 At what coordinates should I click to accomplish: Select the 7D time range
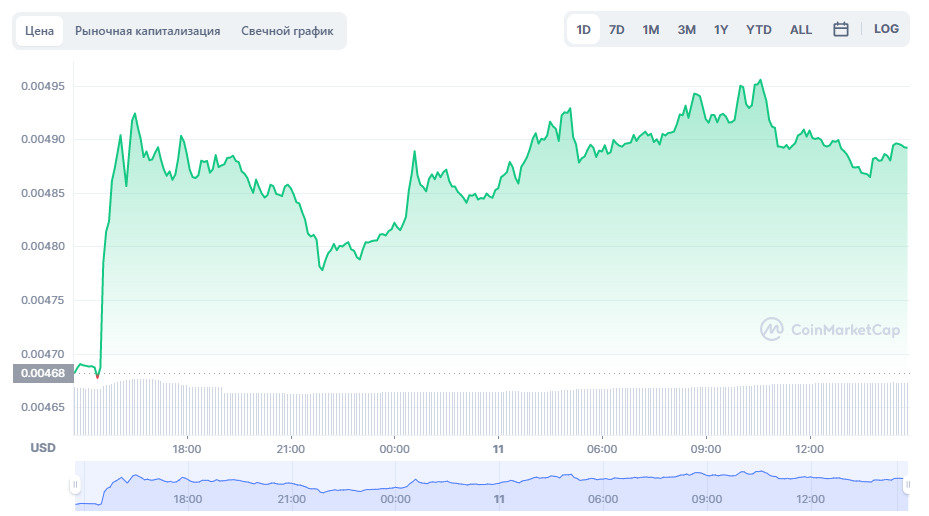(x=617, y=30)
